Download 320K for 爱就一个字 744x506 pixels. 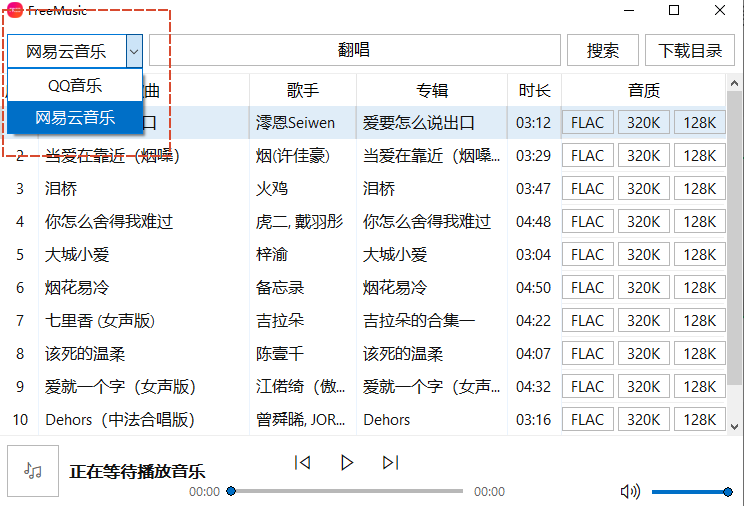coord(643,386)
